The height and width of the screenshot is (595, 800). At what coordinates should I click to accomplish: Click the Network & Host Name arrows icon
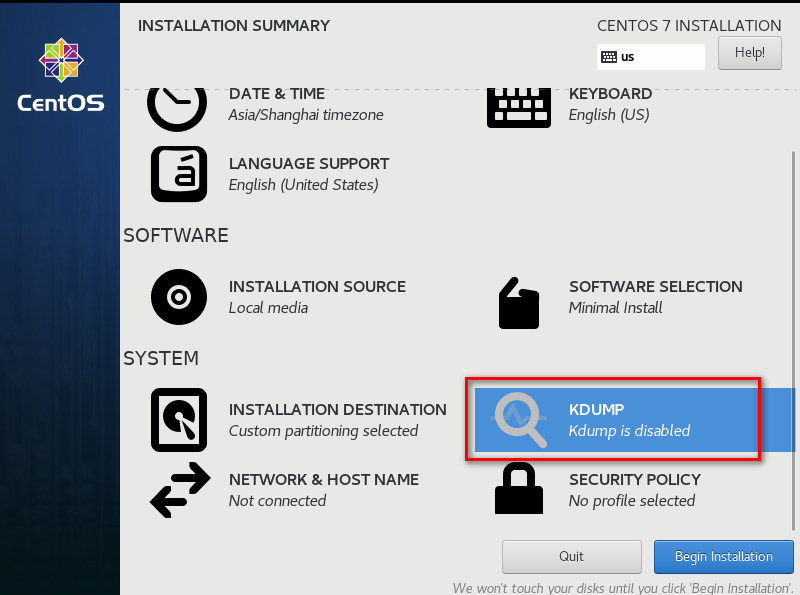180,490
